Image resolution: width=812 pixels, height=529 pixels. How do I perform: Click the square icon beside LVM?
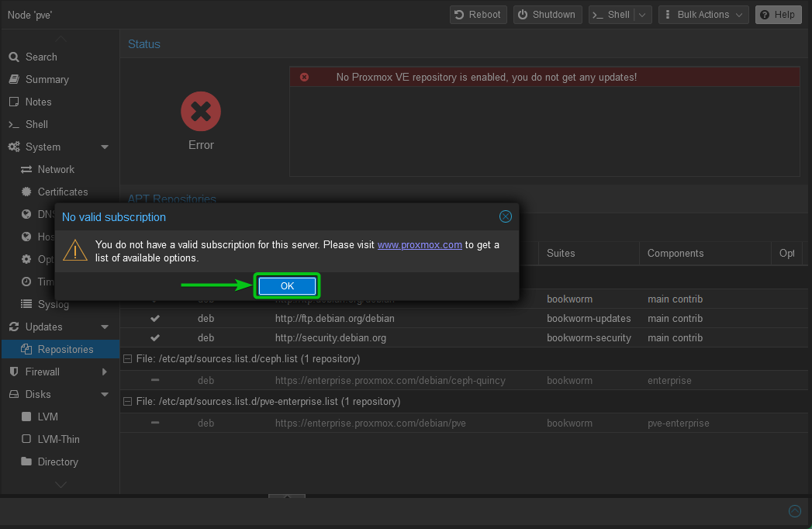point(26,417)
